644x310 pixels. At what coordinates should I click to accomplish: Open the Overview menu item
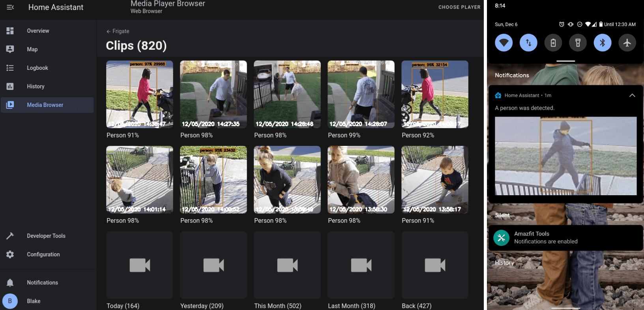(38, 31)
